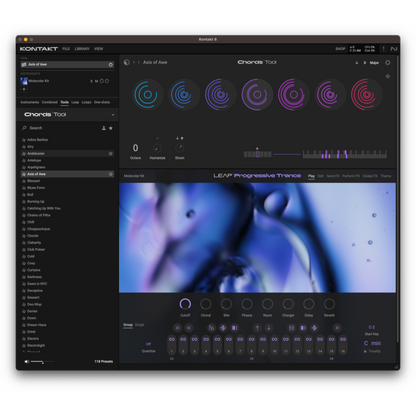Image resolution: width=416 pixels, height=416 pixels.
Task: Toggle the Quantize Off setting
Action: 148,344
